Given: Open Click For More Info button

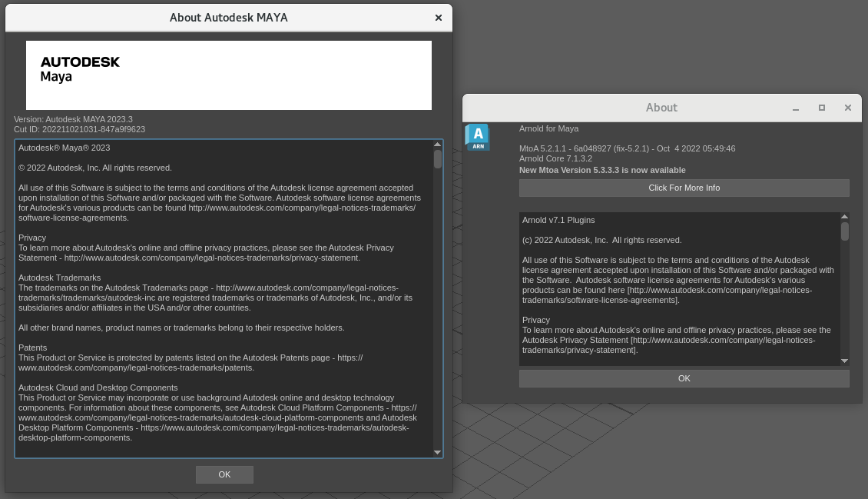Looking at the screenshot, I should 684,188.
